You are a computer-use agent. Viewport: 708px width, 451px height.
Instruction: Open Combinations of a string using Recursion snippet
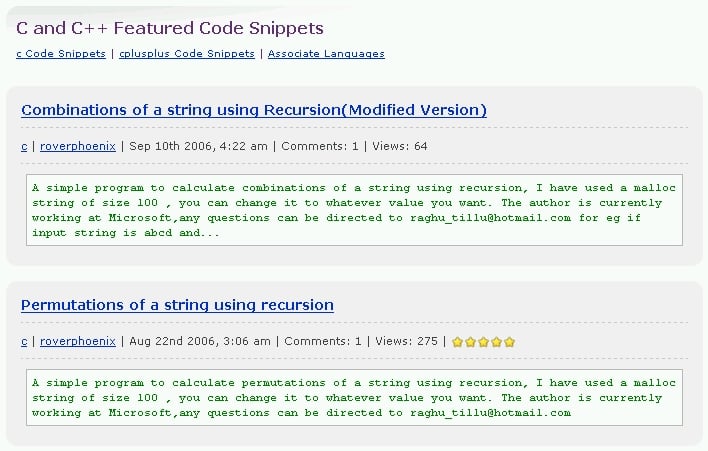tap(254, 110)
